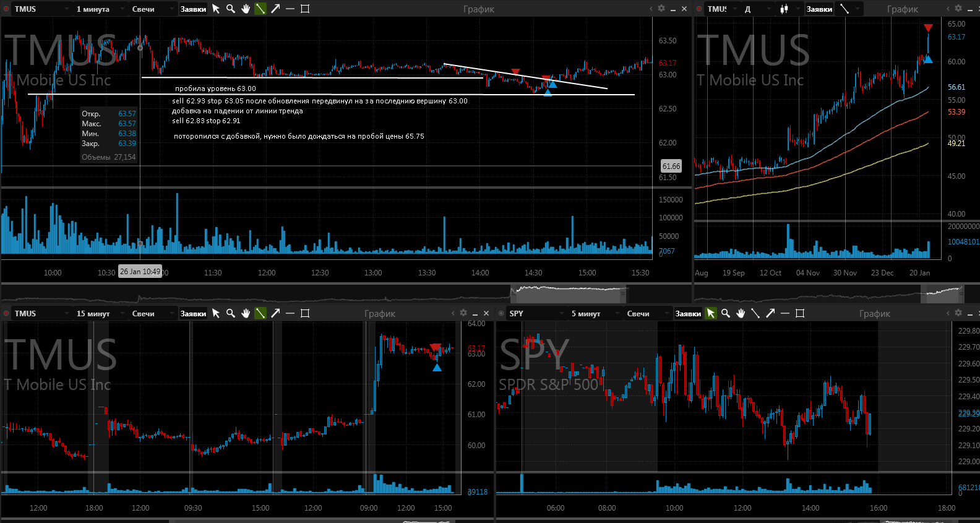Screen dimensions: 980x523
Task: Select rectangle tool in 1-minute TMUS chart
Action: point(305,9)
